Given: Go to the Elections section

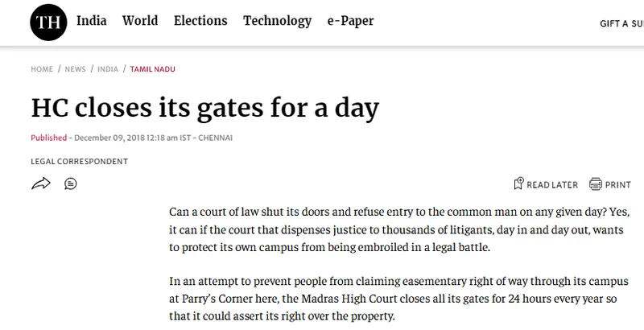Looking at the screenshot, I should click(x=200, y=20).
